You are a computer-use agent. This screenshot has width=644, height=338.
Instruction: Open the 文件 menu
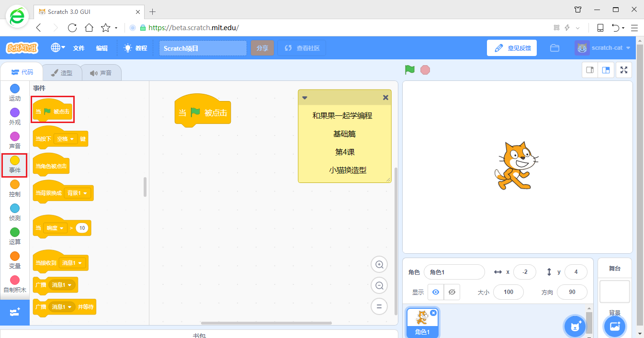tap(79, 48)
